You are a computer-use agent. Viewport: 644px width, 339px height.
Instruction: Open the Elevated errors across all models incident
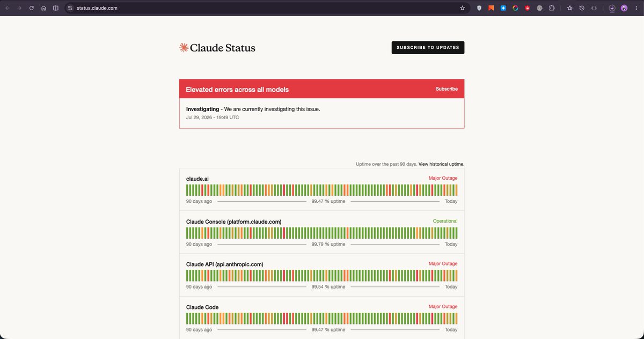click(x=237, y=90)
